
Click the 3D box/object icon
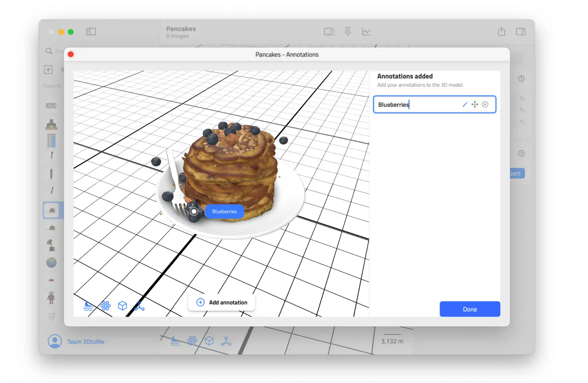pos(122,306)
